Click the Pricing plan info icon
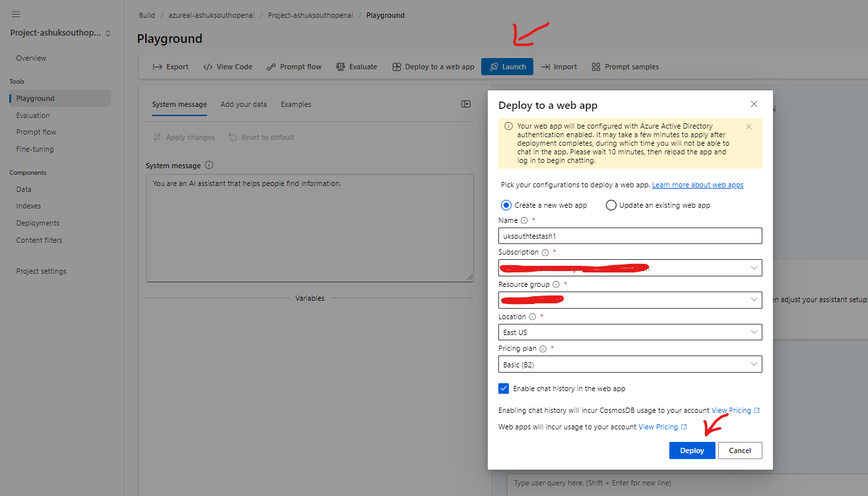This screenshot has width=868, height=496. point(543,349)
